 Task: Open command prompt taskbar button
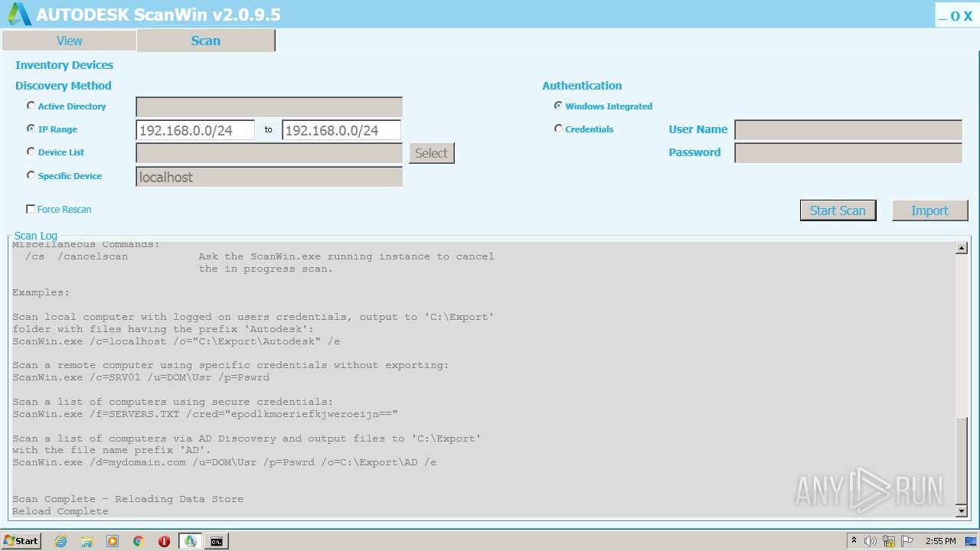(x=217, y=541)
